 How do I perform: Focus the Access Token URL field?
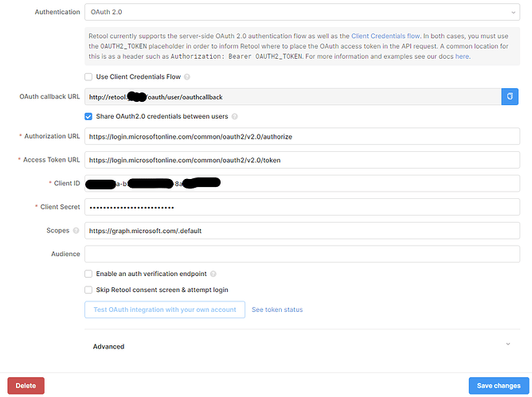(302, 160)
